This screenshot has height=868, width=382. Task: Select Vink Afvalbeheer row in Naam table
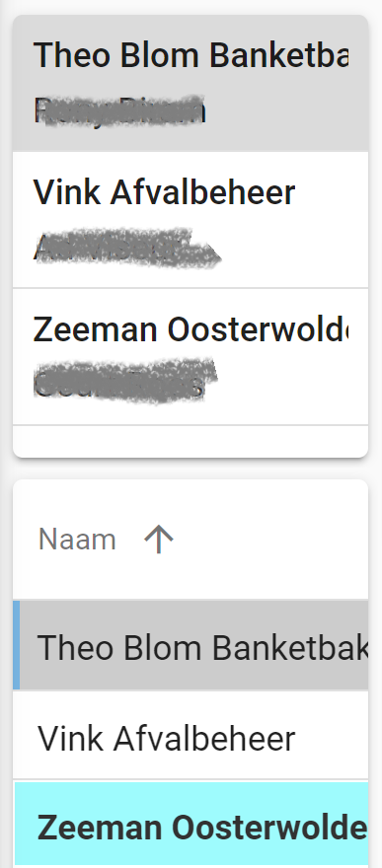coord(191,736)
